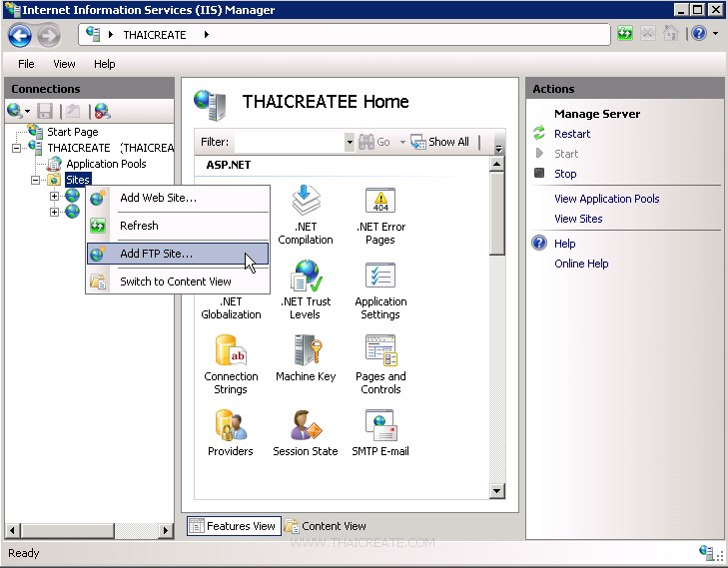Click View Application Pools link
Viewport: 728px width, 568px height.
(606, 199)
